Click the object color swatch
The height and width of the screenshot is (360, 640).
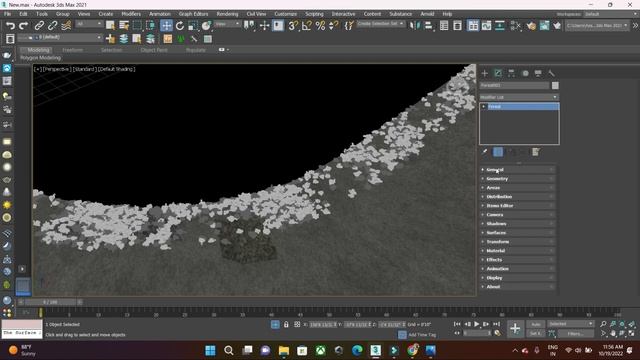(x=555, y=85)
